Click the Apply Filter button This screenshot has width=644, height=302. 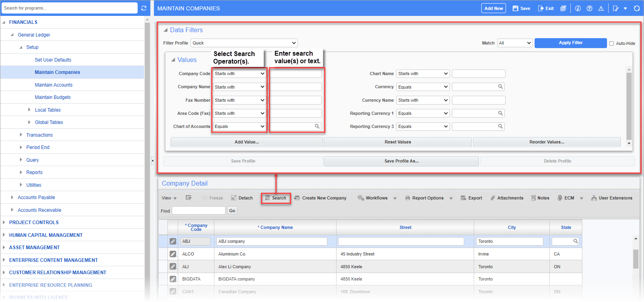click(570, 43)
